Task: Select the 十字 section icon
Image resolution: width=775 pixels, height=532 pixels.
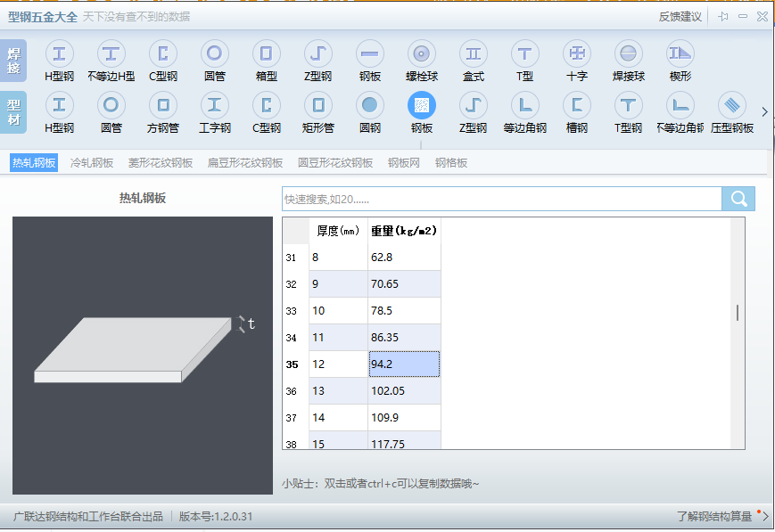Action: tap(577, 53)
